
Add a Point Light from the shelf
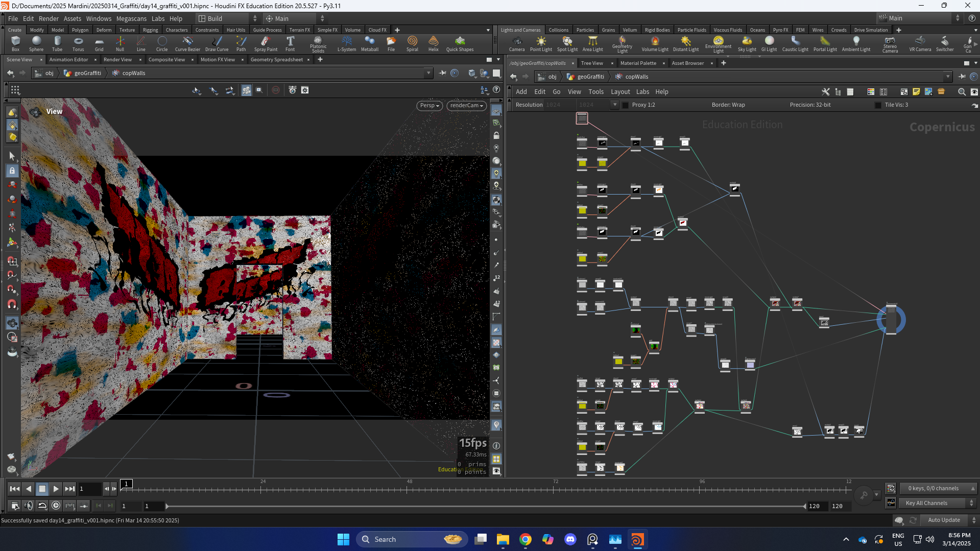click(541, 43)
